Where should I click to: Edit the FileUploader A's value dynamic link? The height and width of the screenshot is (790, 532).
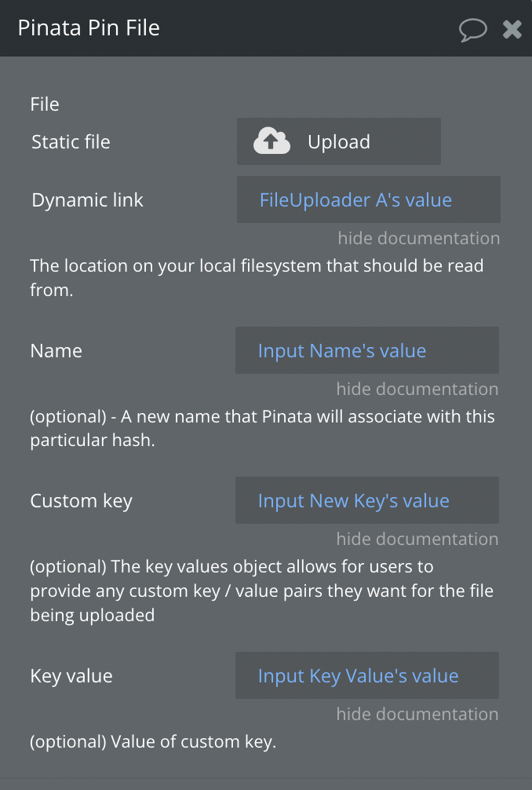(369, 199)
